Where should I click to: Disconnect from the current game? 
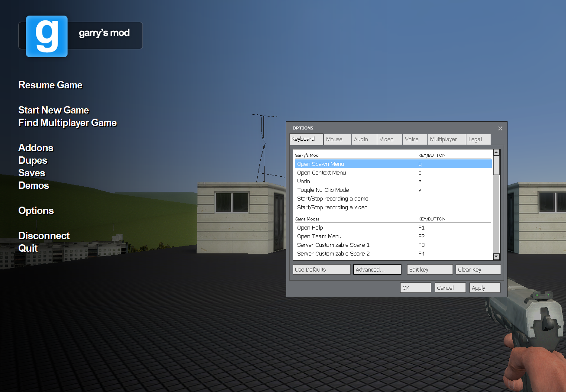44,236
